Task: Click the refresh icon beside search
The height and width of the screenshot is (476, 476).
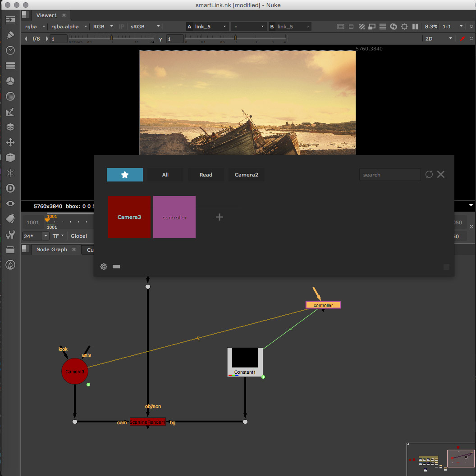Action: click(x=429, y=174)
